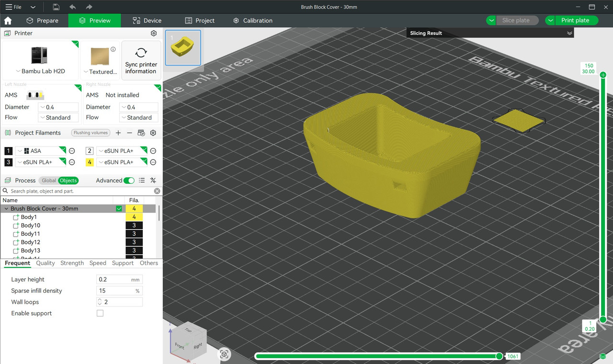
Task: Click the Print plate button
Action: [575, 21]
